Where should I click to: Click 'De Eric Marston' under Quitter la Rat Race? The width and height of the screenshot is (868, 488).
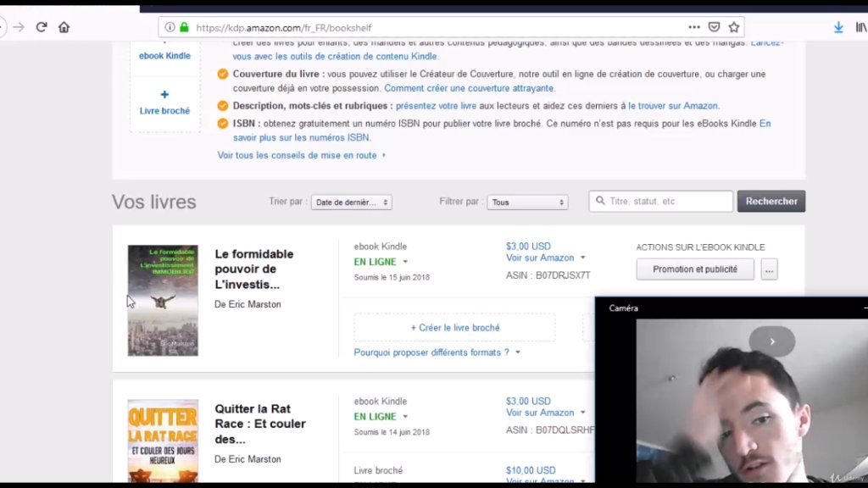click(248, 459)
